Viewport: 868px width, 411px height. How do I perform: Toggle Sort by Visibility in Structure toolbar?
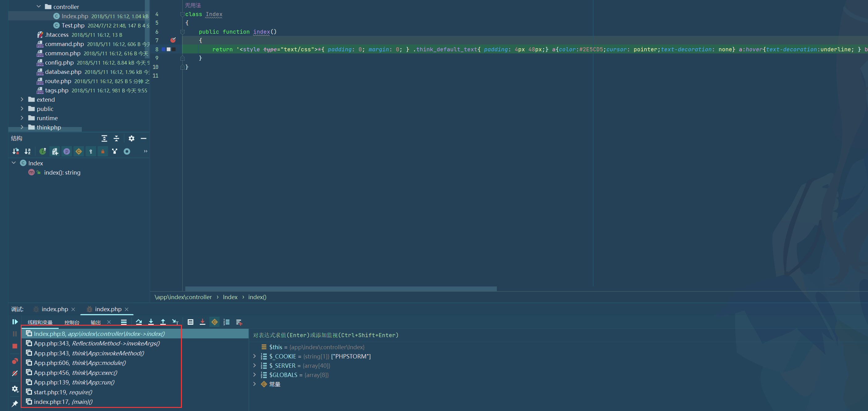(x=15, y=151)
